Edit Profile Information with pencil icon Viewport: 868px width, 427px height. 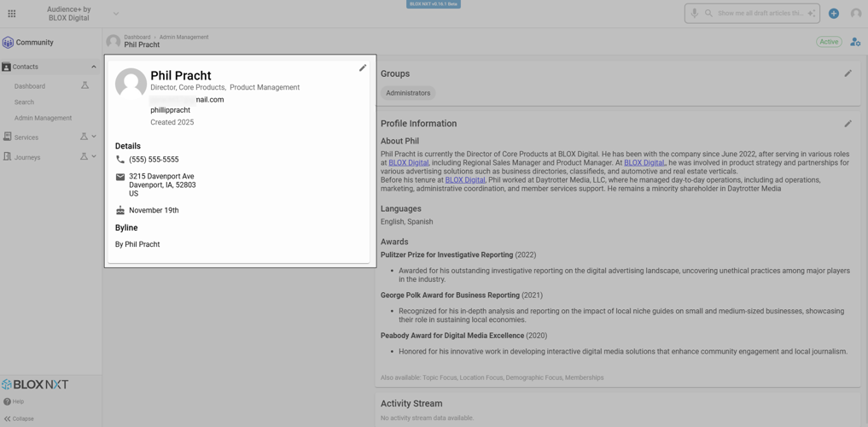848,124
